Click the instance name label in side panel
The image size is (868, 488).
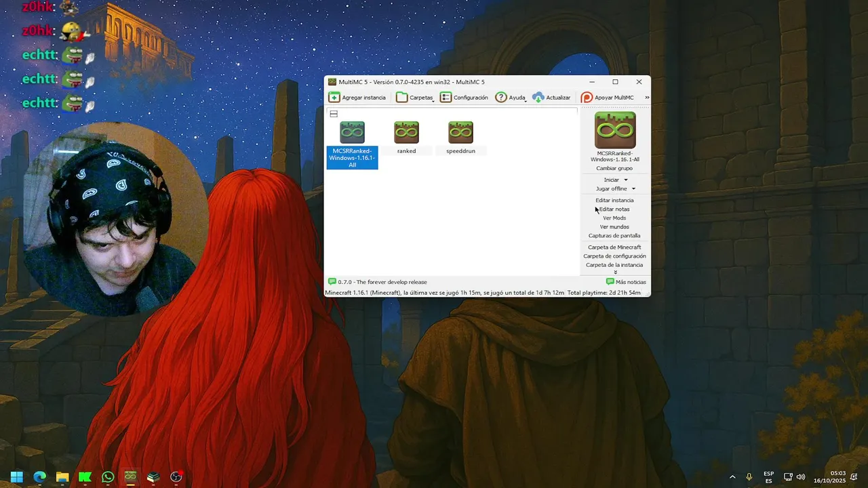pyautogui.click(x=615, y=157)
